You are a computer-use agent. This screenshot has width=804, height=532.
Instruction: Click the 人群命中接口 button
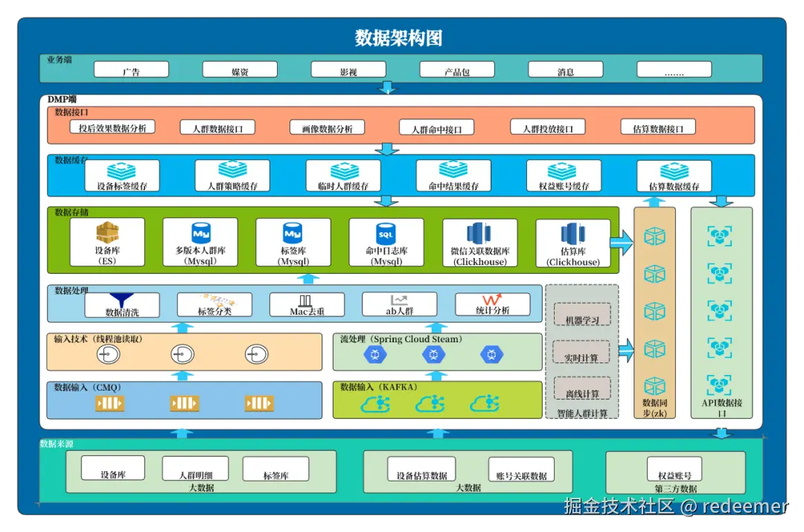point(438,126)
